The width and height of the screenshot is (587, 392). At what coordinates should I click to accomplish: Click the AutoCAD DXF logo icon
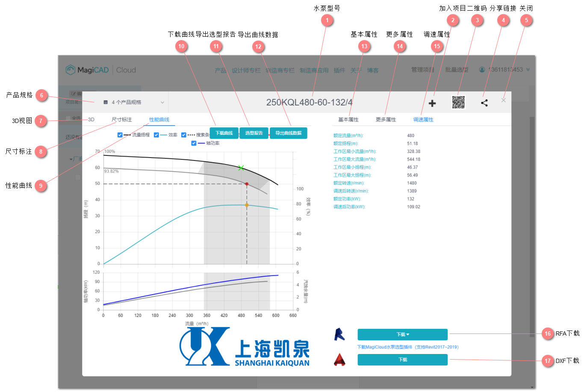pos(339,360)
